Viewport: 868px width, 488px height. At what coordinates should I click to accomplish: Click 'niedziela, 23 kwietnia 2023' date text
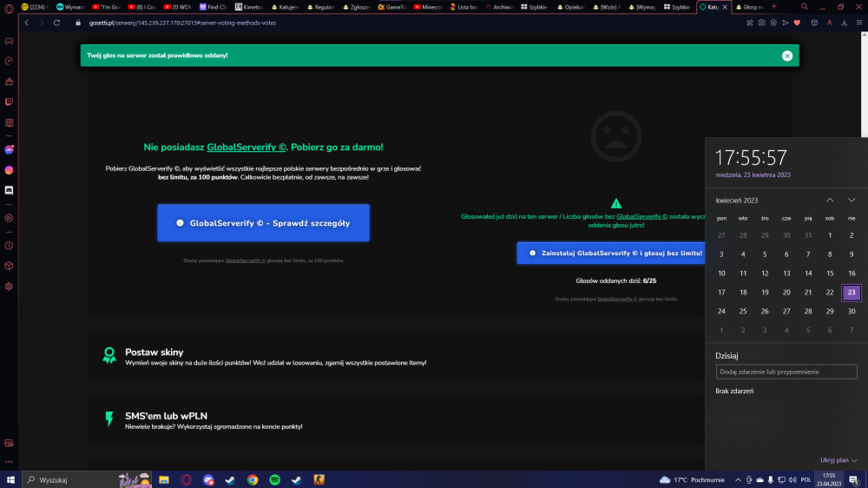point(753,175)
